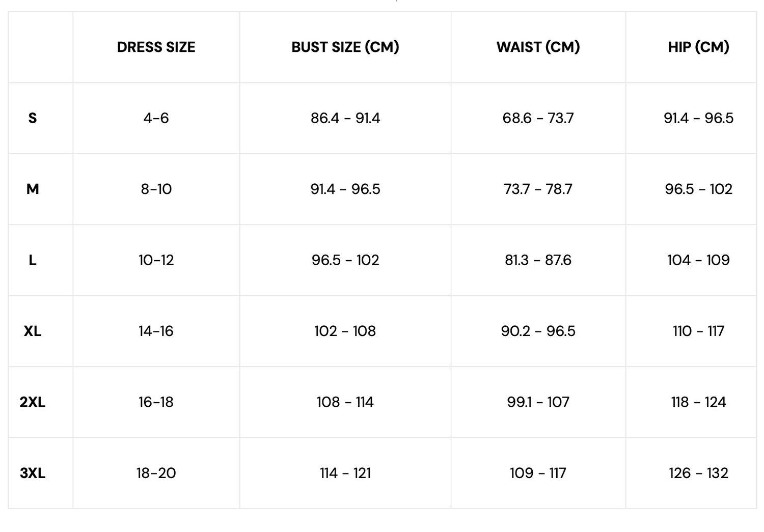
Task: Click the BUST SIZE (CM) header
Action: pyautogui.click(x=345, y=47)
